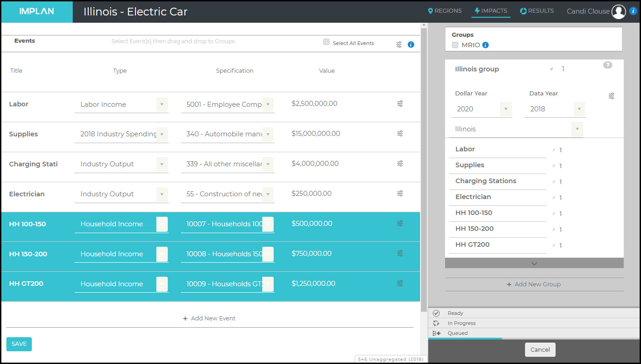Switch to the IMPACTS tab

(491, 11)
